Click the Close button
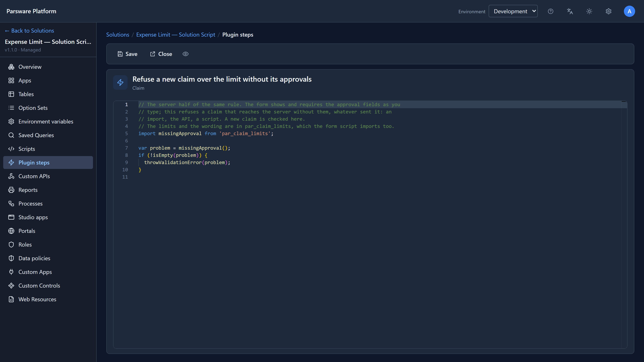The image size is (644, 362). pos(161,54)
